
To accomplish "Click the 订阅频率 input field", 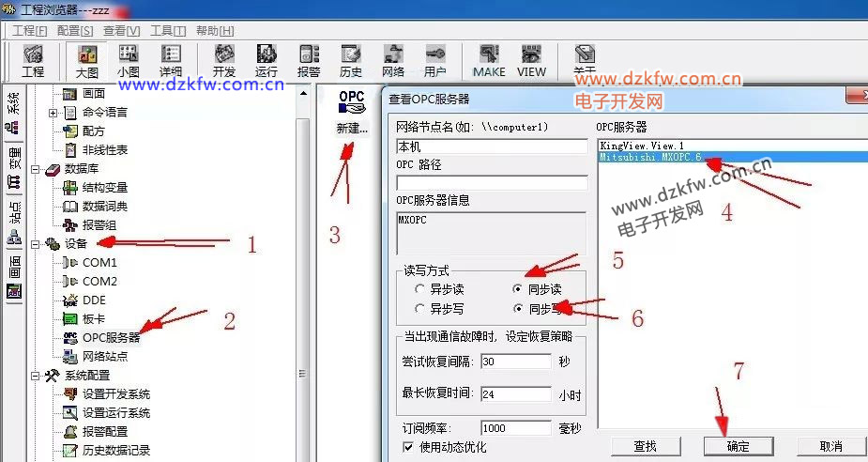I will 515,428.
